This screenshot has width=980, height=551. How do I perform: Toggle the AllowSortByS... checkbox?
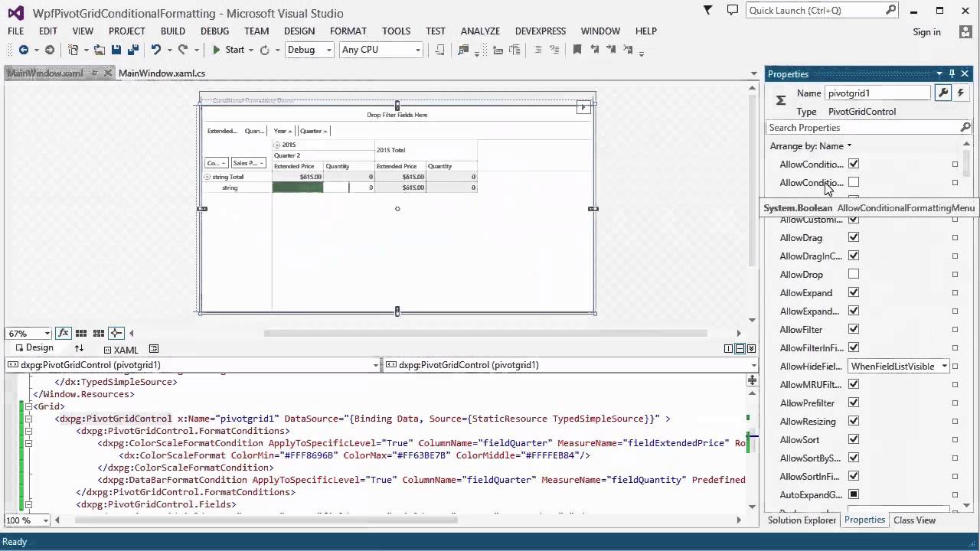854,458
